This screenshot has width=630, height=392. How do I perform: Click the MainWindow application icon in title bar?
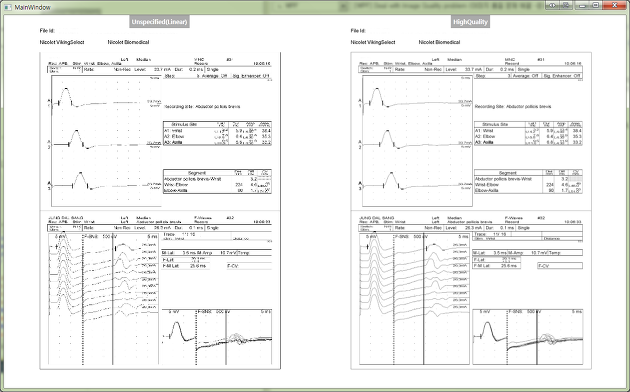click(x=8, y=7)
